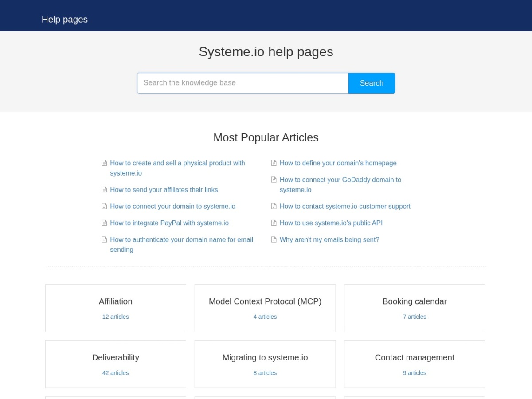Viewport: 532px width, 399px height.
Task: Click "12 articles" under Affiliation
Action: pyautogui.click(x=116, y=317)
